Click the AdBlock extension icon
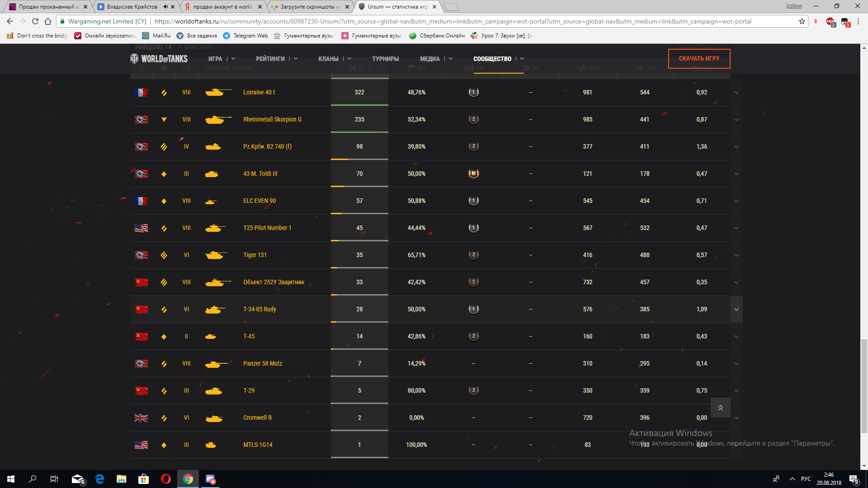868x488 pixels. [830, 21]
